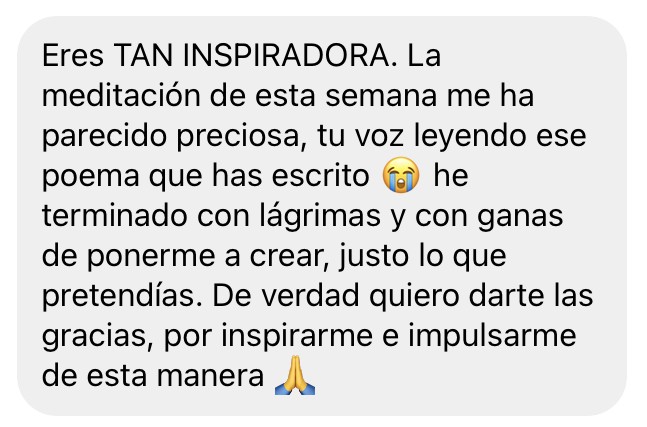Click the word semana
This screenshot has width=647, height=427.
coord(382,96)
